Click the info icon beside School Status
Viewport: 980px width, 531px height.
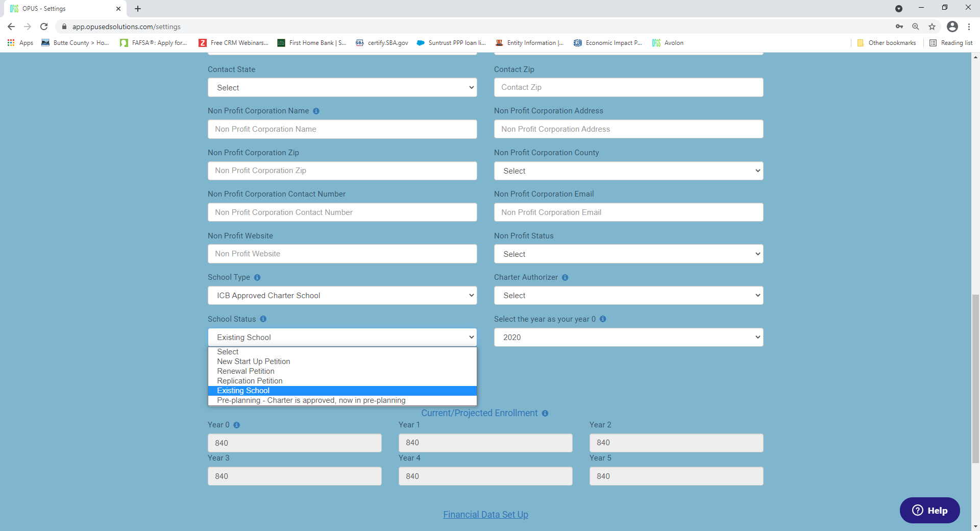[x=263, y=319]
